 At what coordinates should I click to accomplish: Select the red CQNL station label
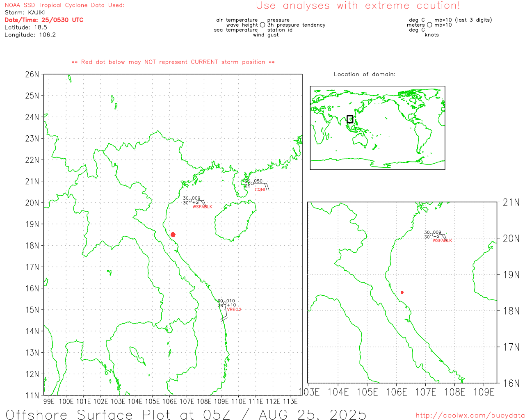(x=260, y=189)
